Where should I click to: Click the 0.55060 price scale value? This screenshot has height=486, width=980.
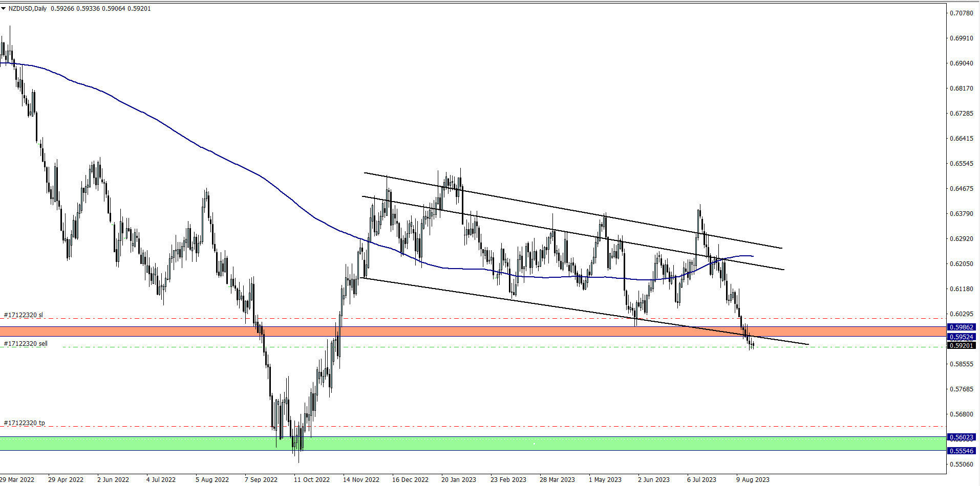click(x=961, y=464)
